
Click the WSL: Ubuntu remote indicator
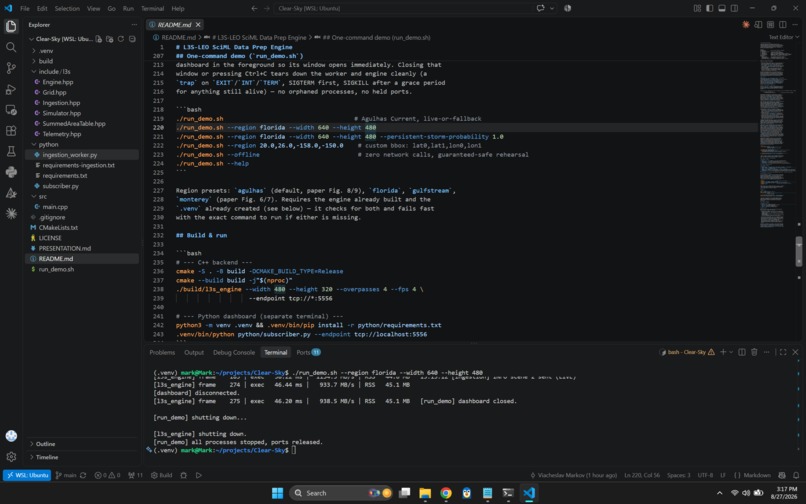pos(27,475)
